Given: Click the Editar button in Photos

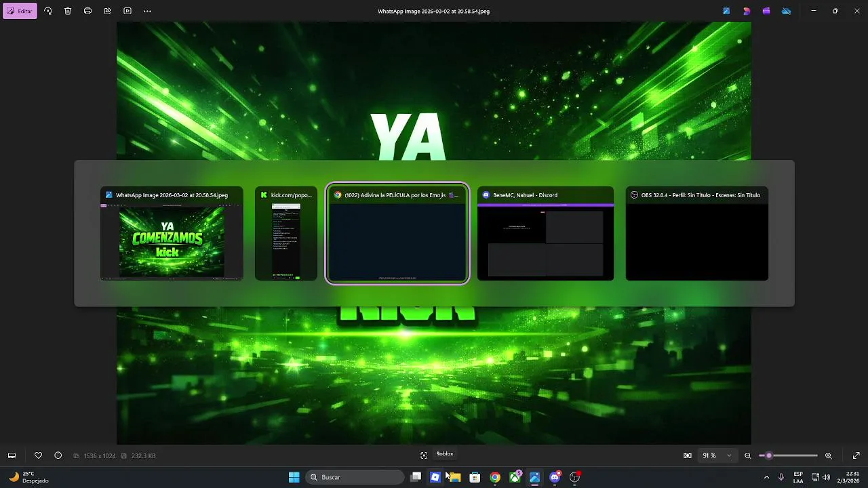Looking at the screenshot, I should click(20, 11).
